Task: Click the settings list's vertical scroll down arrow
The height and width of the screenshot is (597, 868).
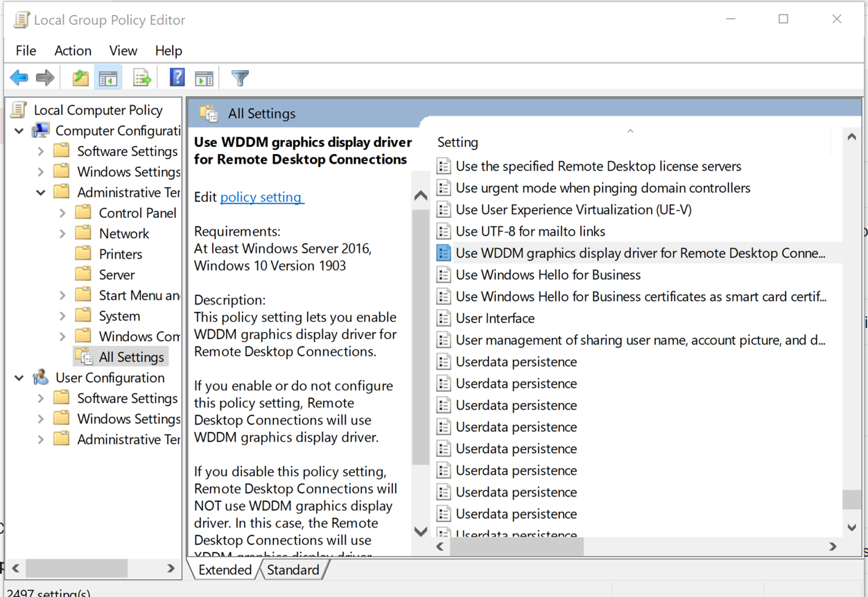Action: coord(851,528)
